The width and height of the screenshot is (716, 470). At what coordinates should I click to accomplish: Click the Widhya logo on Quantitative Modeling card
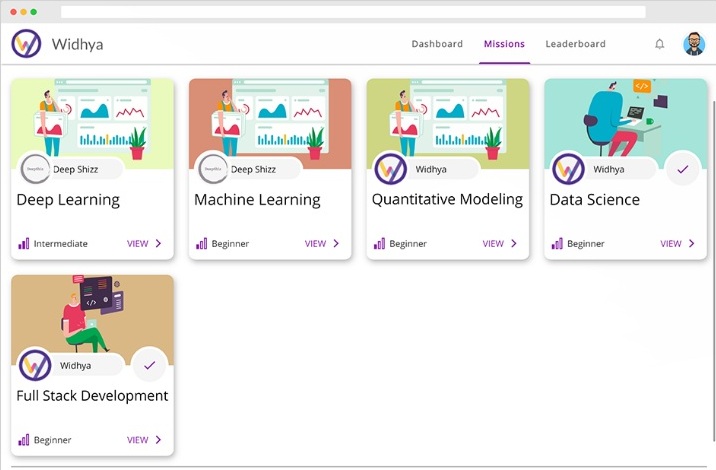(x=390, y=169)
